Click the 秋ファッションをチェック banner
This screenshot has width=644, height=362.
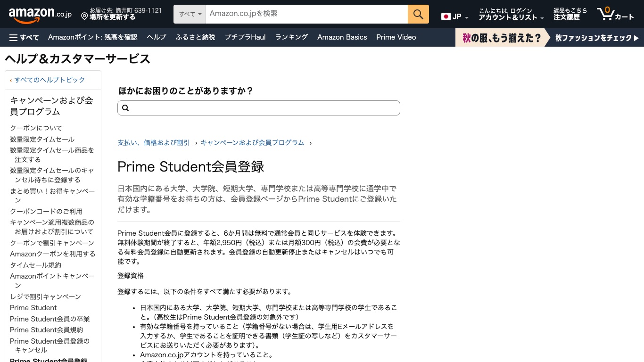(549, 38)
